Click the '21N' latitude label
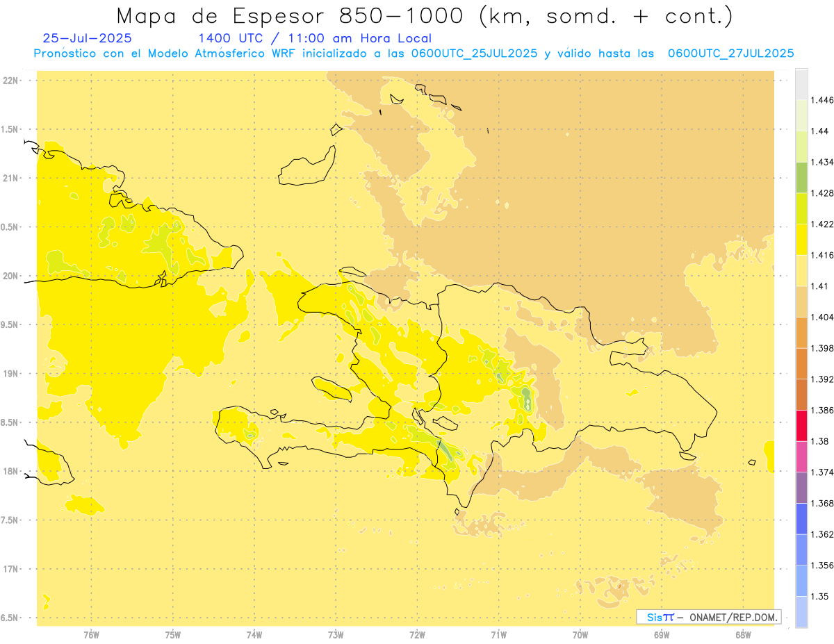Image resolution: width=834 pixels, height=644 pixels. [x=12, y=178]
